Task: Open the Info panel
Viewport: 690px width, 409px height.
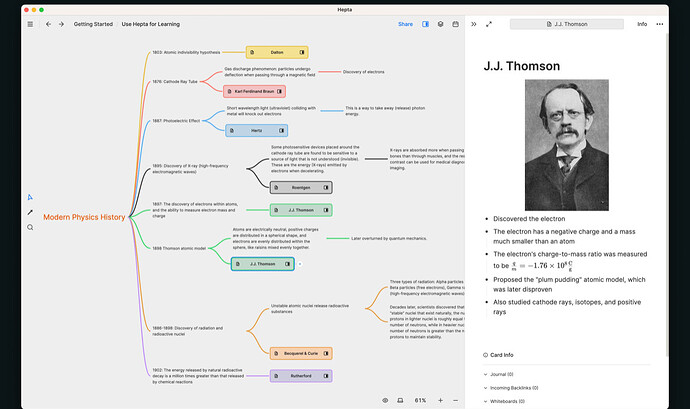Action: [642, 24]
